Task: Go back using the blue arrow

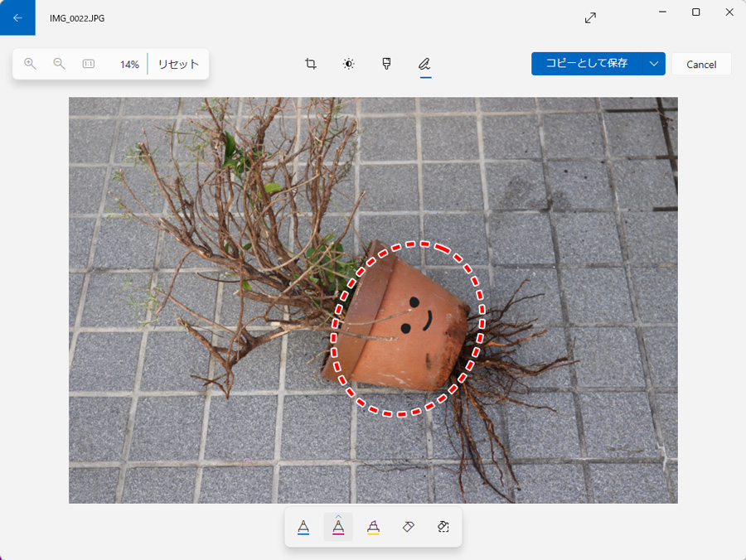Action: pos(17,17)
